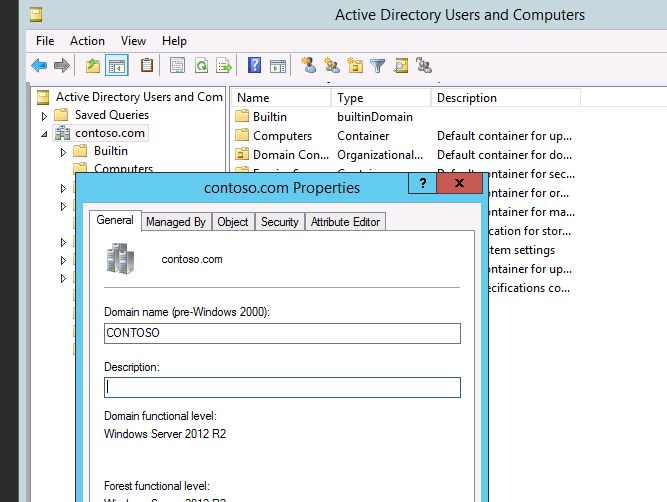The image size is (667, 502).
Task: Sort by the Type column header
Action: (381, 98)
